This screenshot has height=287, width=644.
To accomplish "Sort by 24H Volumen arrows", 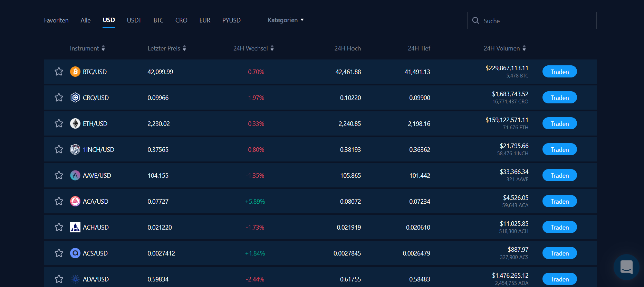I will (x=524, y=48).
